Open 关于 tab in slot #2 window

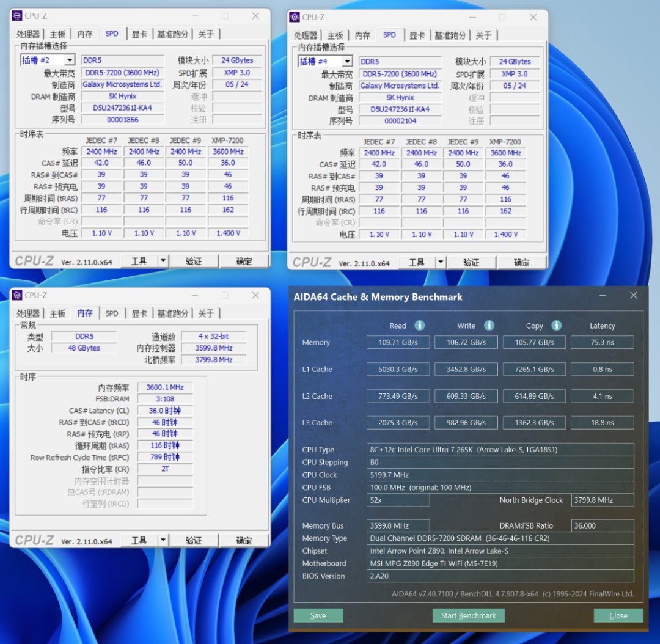(x=207, y=34)
